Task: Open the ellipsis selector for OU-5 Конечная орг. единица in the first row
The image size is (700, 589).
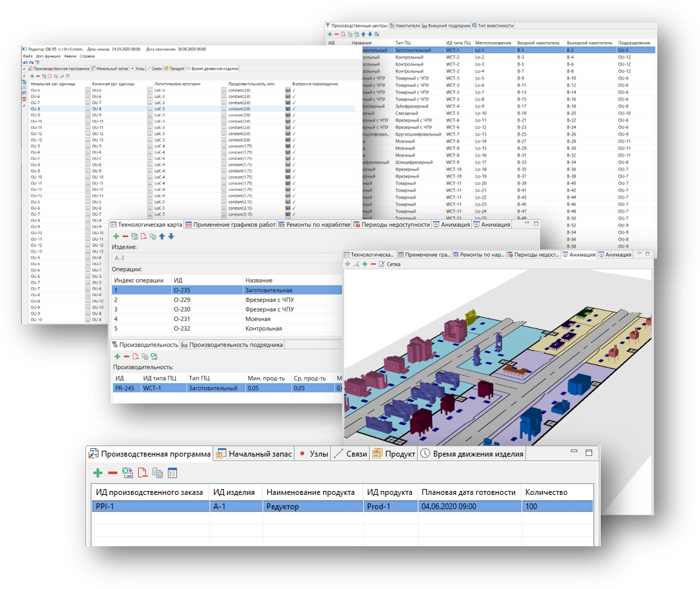Action: click(x=149, y=90)
